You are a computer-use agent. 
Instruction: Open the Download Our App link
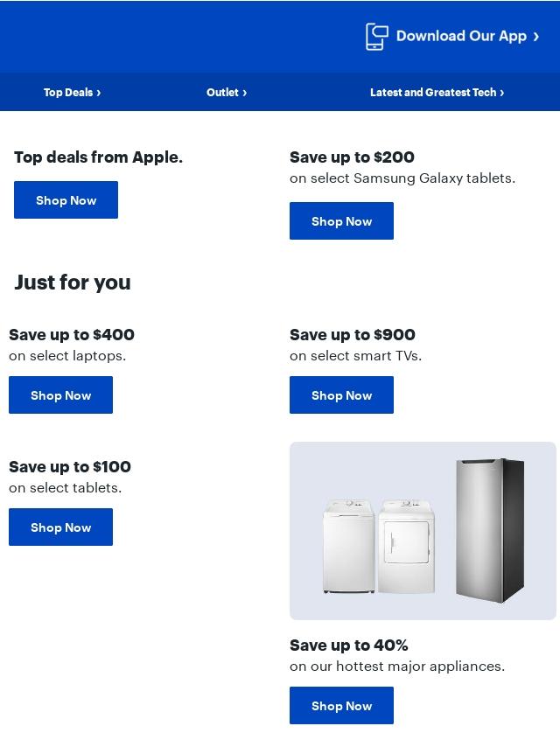point(461,36)
